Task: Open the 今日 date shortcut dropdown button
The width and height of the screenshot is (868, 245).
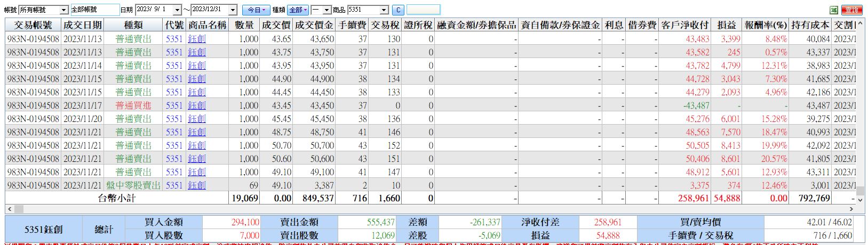Action: click(256, 10)
